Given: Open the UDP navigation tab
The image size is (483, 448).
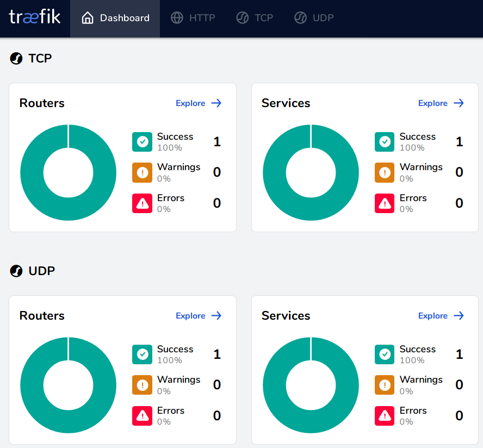Looking at the screenshot, I should 314,18.
